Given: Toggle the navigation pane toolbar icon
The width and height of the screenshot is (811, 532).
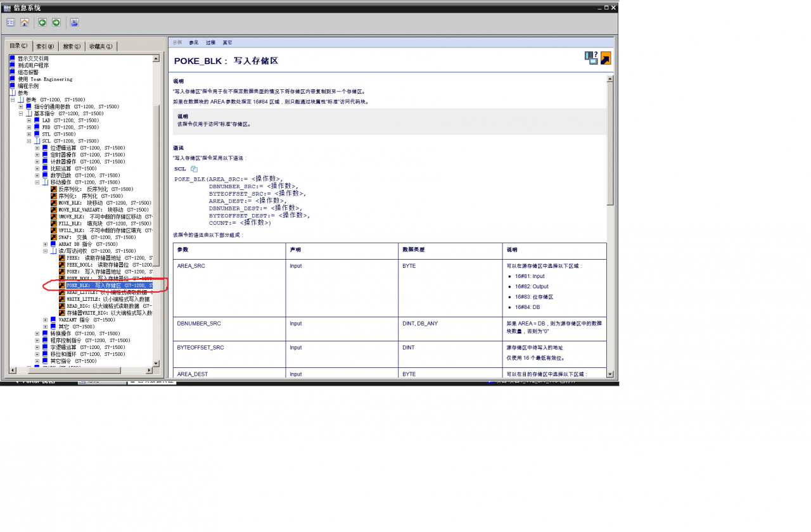Looking at the screenshot, I should tap(11, 23).
